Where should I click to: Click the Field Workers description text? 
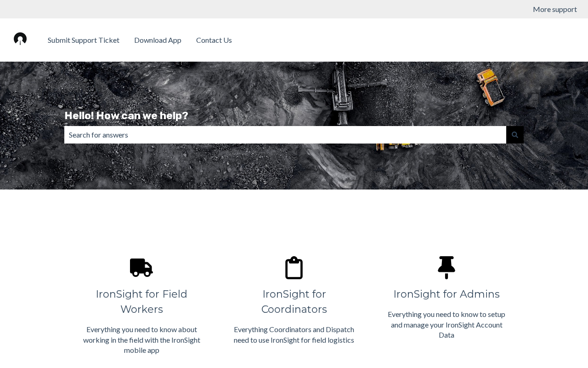tap(141, 340)
